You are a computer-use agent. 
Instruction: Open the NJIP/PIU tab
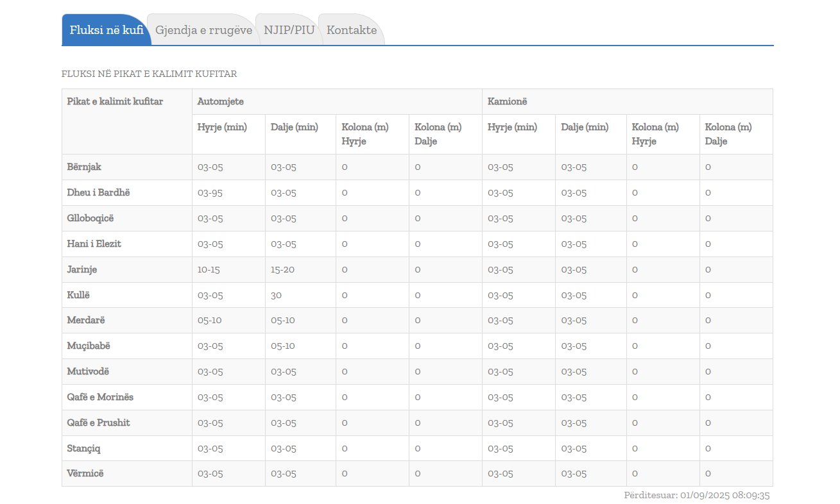coord(289,30)
